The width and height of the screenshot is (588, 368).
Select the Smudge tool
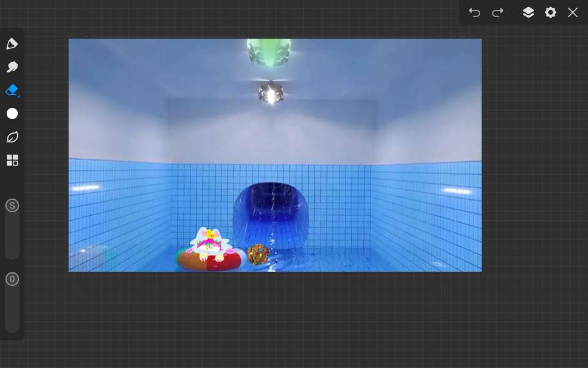click(12, 67)
